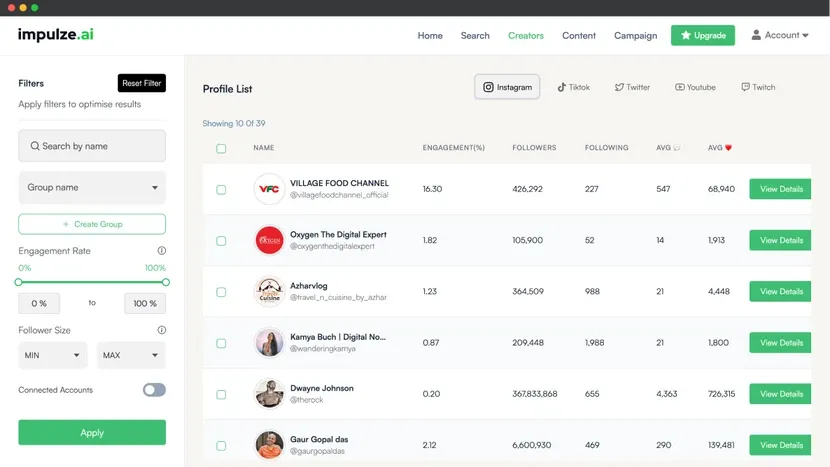Viewport: 830px width, 467px height.
Task: Click the AVG likes heart icon
Action: (x=728, y=148)
